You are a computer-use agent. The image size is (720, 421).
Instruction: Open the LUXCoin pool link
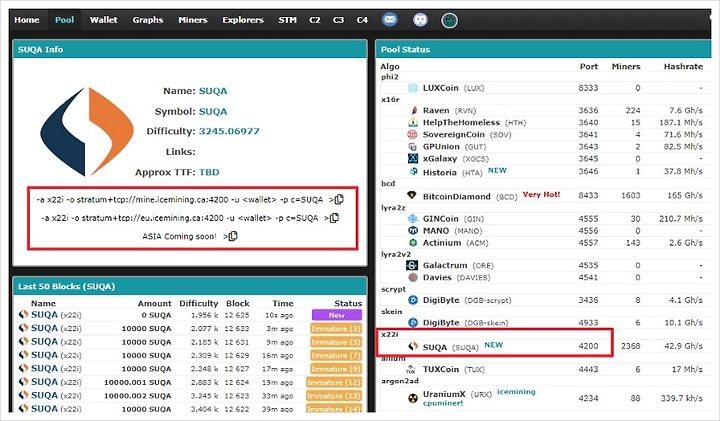[x=440, y=88]
